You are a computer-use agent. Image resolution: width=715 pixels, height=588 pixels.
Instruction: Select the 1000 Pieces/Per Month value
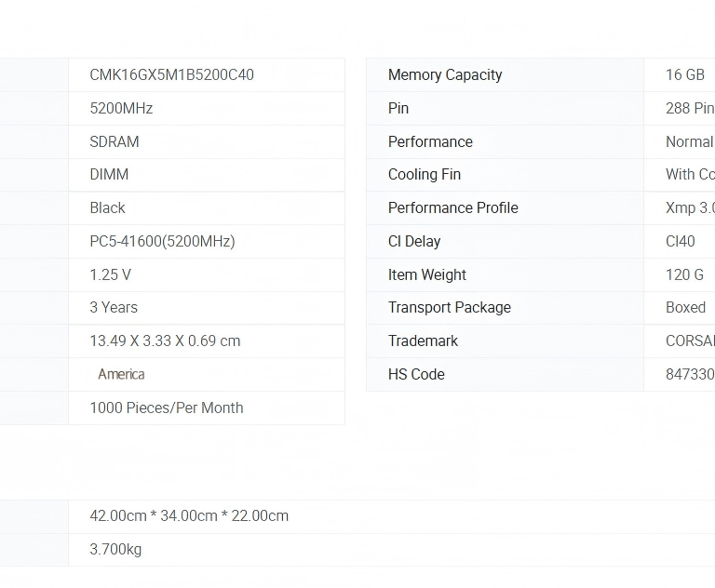coord(167,408)
